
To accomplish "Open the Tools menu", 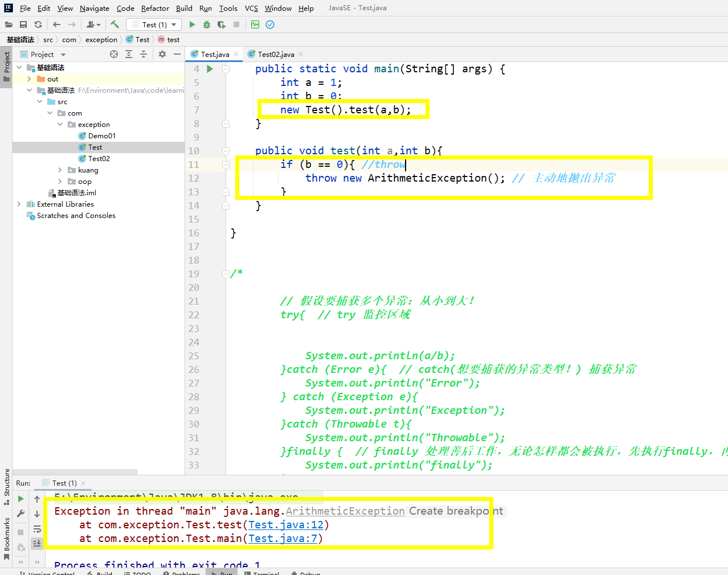I will click(228, 8).
